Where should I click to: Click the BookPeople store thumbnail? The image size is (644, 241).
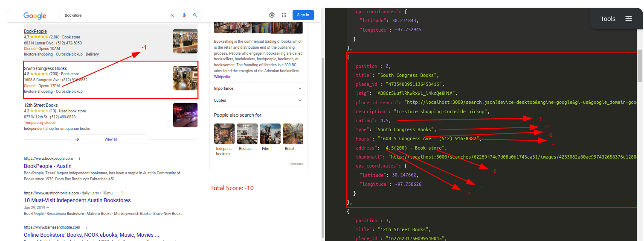(x=185, y=41)
